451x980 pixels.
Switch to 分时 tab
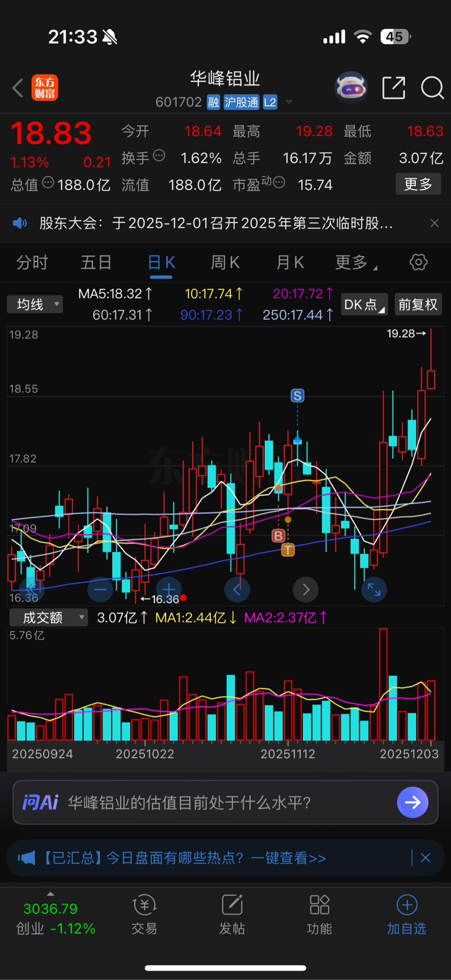point(32,262)
